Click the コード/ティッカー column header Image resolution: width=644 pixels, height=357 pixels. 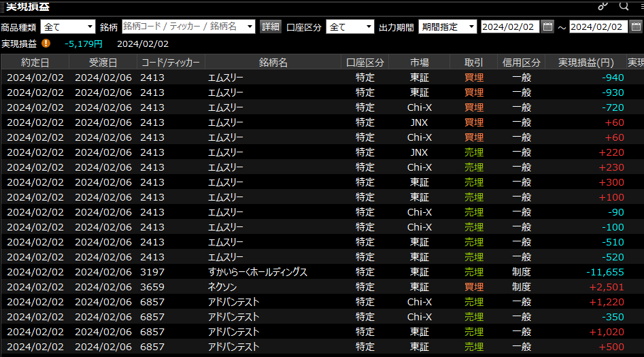click(171, 63)
